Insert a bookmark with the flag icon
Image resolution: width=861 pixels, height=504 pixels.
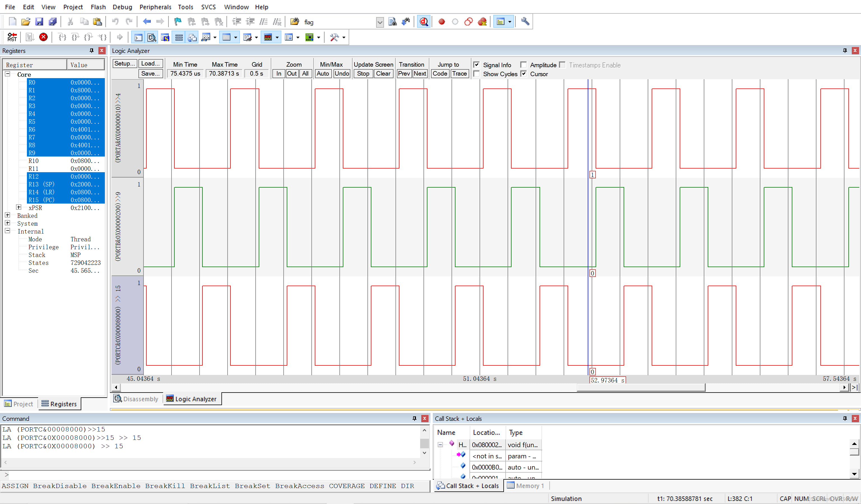pos(178,22)
